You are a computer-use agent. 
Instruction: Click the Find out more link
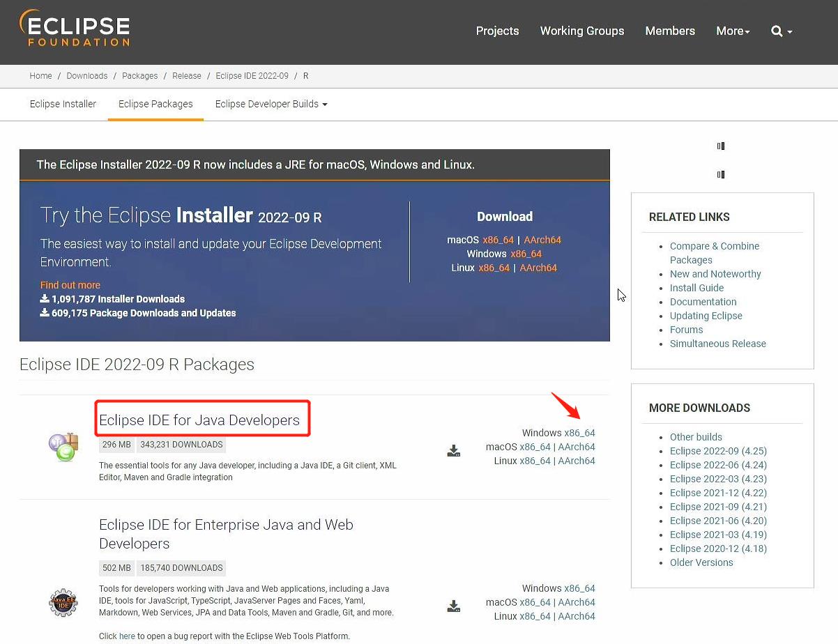pyautogui.click(x=71, y=284)
